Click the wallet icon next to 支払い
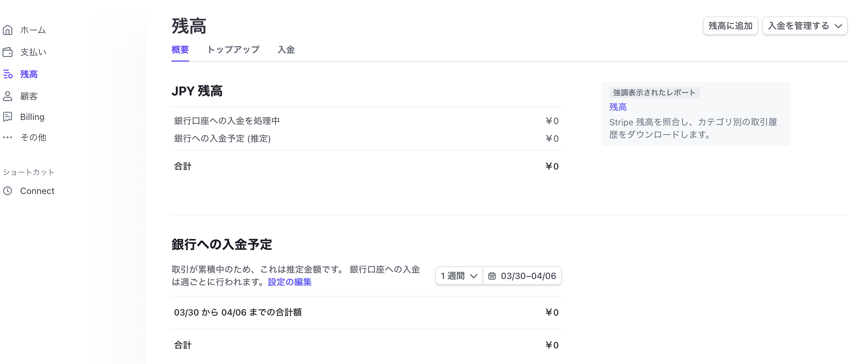This screenshot has height=364, width=868. pos(8,52)
